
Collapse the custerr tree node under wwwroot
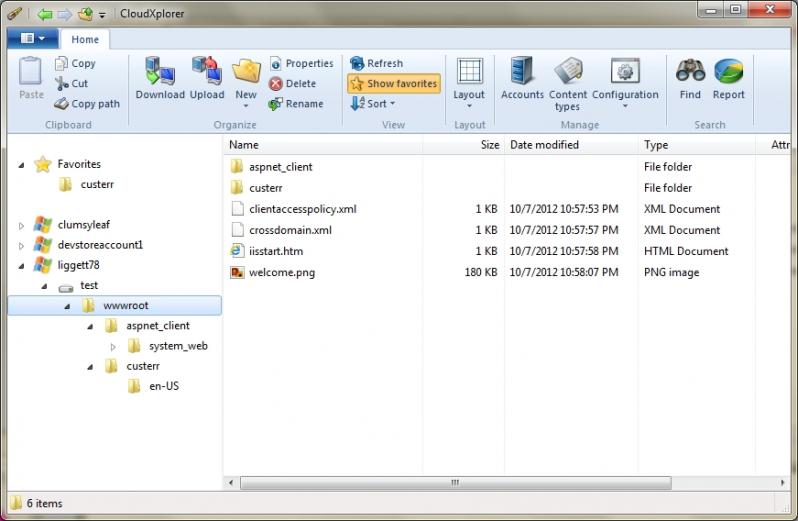point(90,367)
